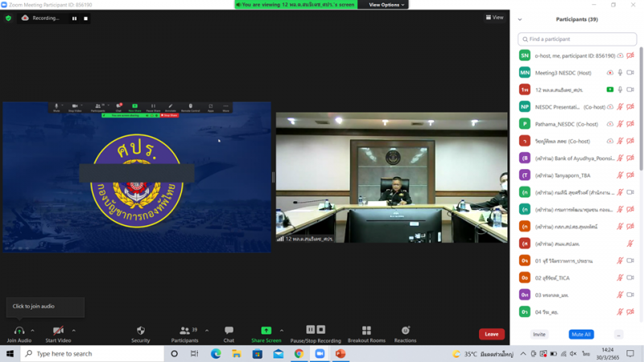Image resolution: width=644 pixels, height=362 pixels.
Task: Select the Meeting3 NESDC (Host) row
Action: pos(577,72)
